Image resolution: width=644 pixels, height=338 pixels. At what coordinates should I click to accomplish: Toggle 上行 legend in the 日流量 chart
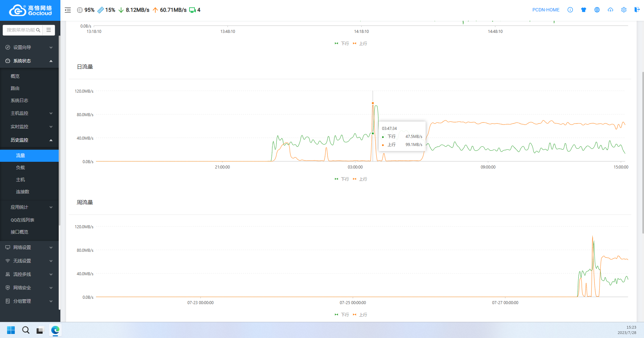(360, 179)
